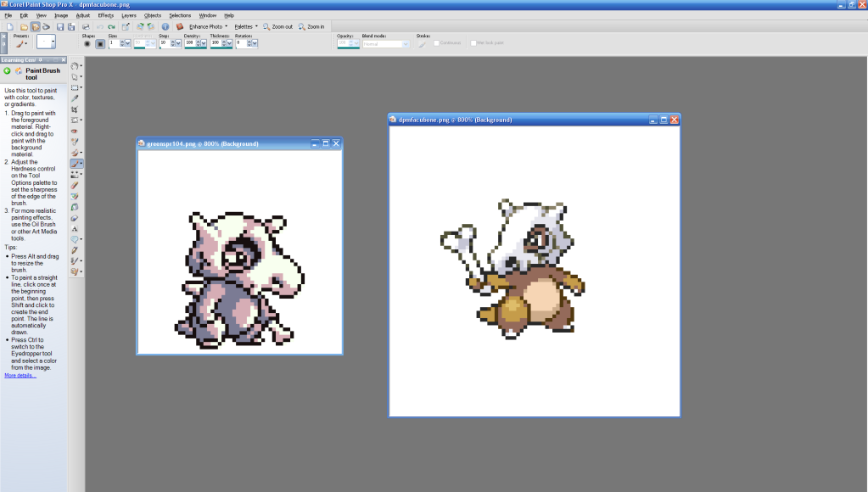Open the brush tip preview dropdown
The image size is (868, 492).
tap(53, 42)
